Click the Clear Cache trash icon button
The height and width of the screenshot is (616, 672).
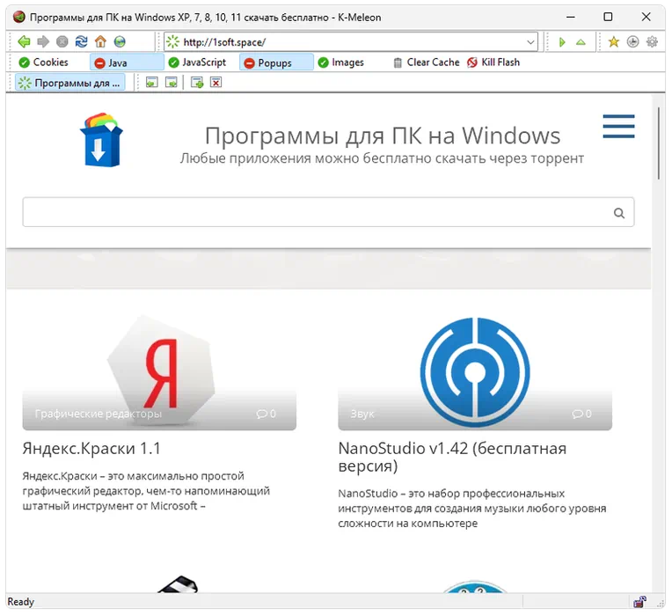pos(426,62)
